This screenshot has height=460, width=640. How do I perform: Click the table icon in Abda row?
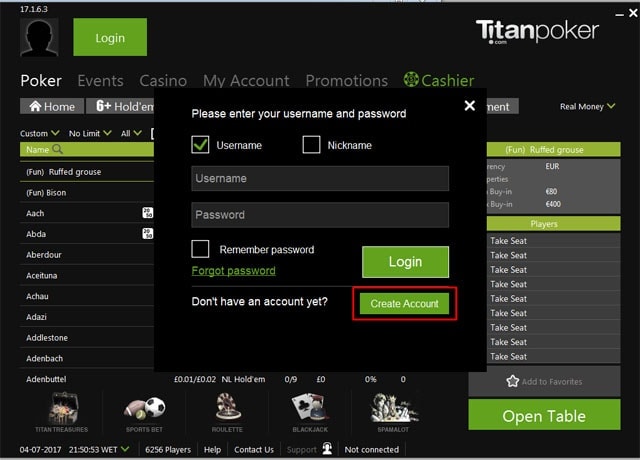click(147, 233)
